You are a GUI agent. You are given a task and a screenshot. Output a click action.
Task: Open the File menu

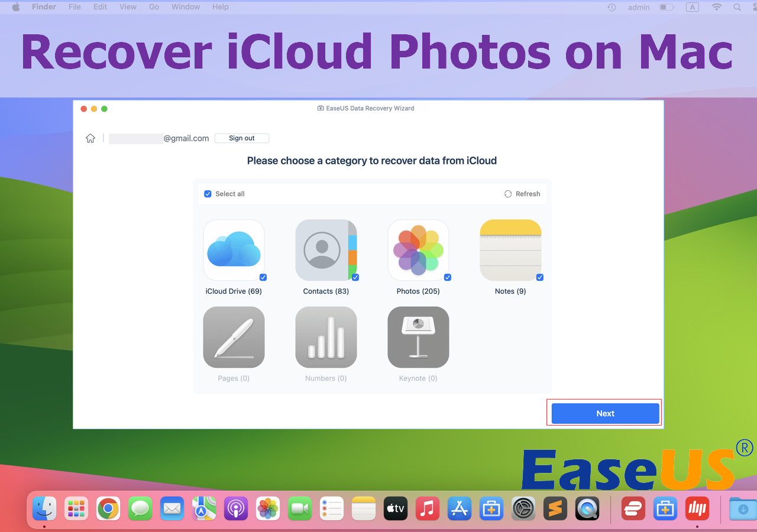[75, 7]
